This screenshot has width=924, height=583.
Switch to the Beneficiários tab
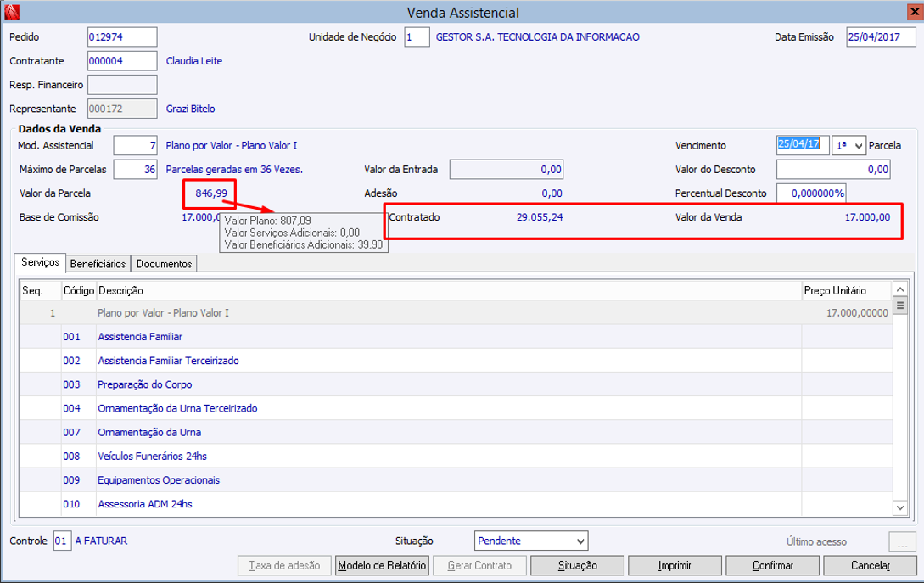point(98,264)
